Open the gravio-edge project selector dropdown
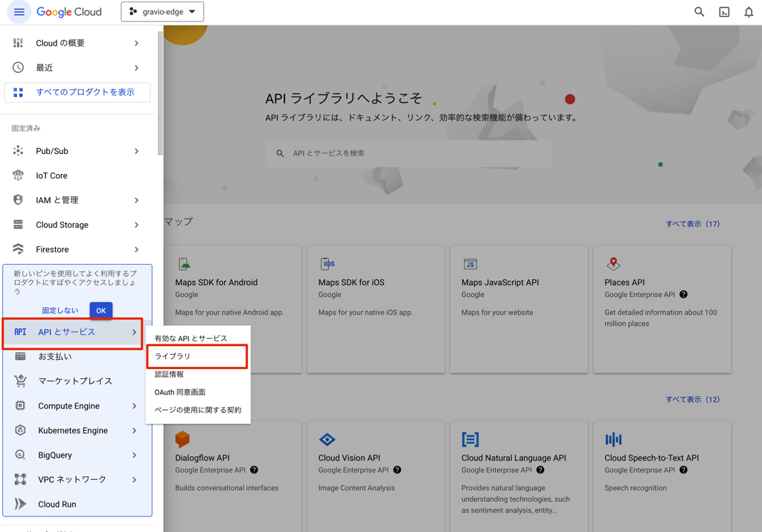Viewport: 762px width, 532px height. click(x=162, y=12)
